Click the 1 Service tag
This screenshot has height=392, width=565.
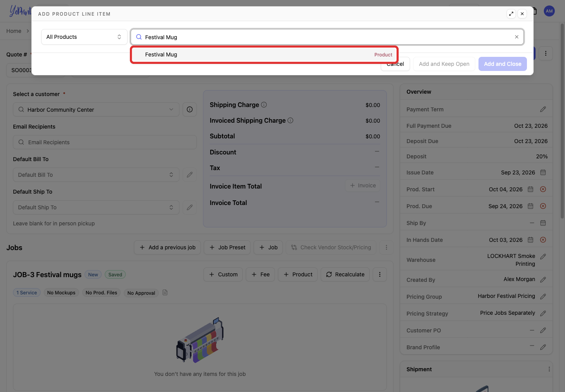27,292
